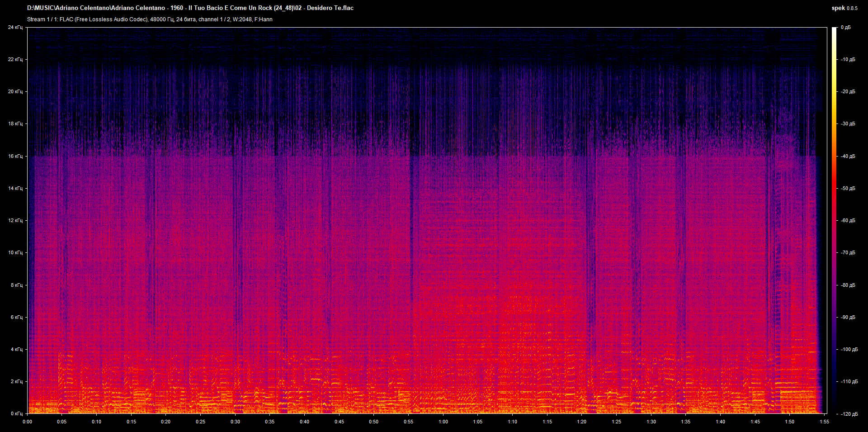Click the 1:55 time axis label
Viewport: 868px width, 432px height.
pyautogui.click(x=825, y=422)
